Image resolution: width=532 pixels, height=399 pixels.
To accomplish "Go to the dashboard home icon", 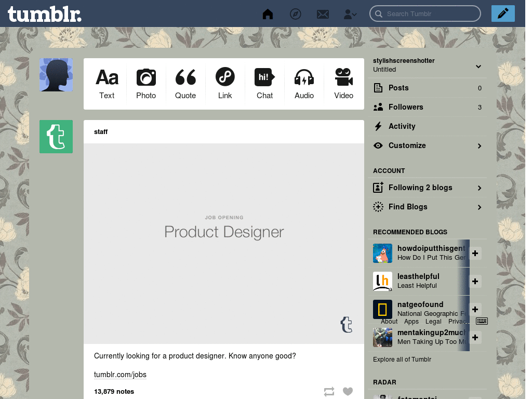I will point(268,14).
